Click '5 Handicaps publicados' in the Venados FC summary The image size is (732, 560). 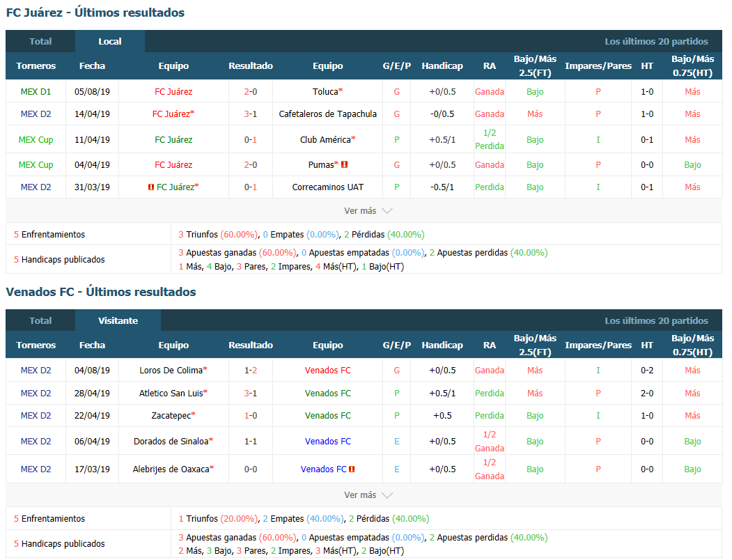[x=59, y=544]
